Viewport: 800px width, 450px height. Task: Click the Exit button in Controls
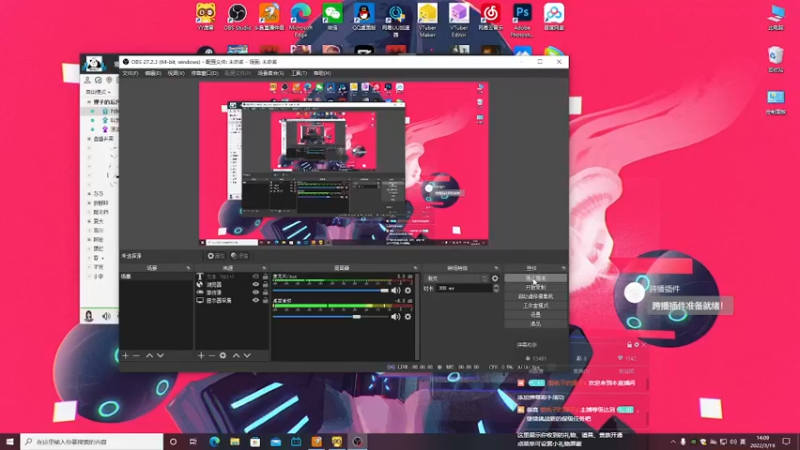tap(536, 324)
